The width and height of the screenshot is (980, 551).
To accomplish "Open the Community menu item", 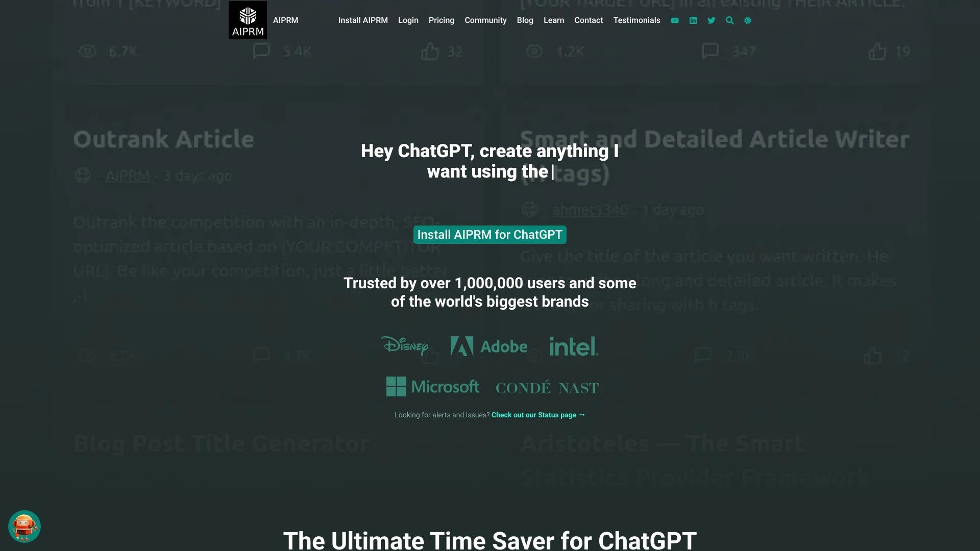I will coord(484,20).
